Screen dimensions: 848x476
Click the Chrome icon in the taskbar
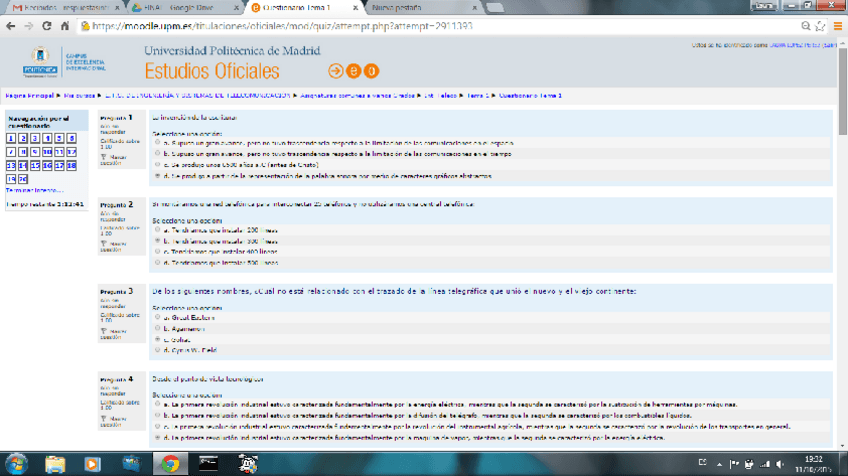click(170, 464)
